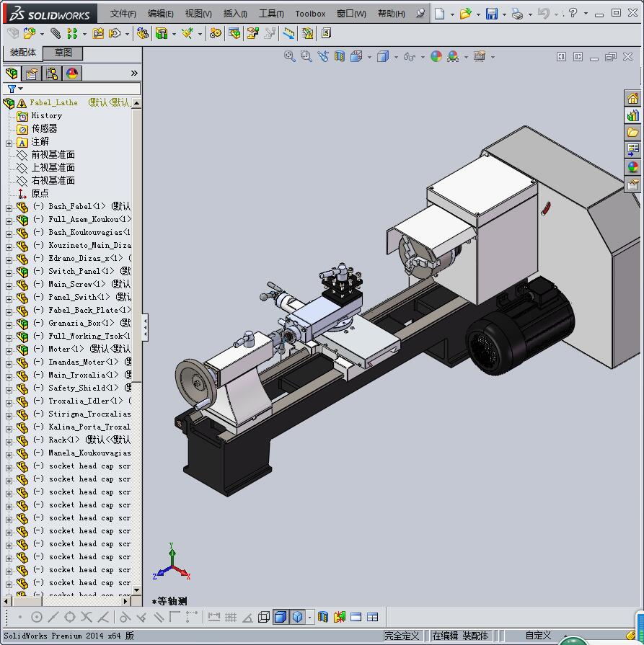Image resolution: width=644 pixels, height=645 pixels.
Task: Select the 装配体 tab
Action: [x=23, y=53]
